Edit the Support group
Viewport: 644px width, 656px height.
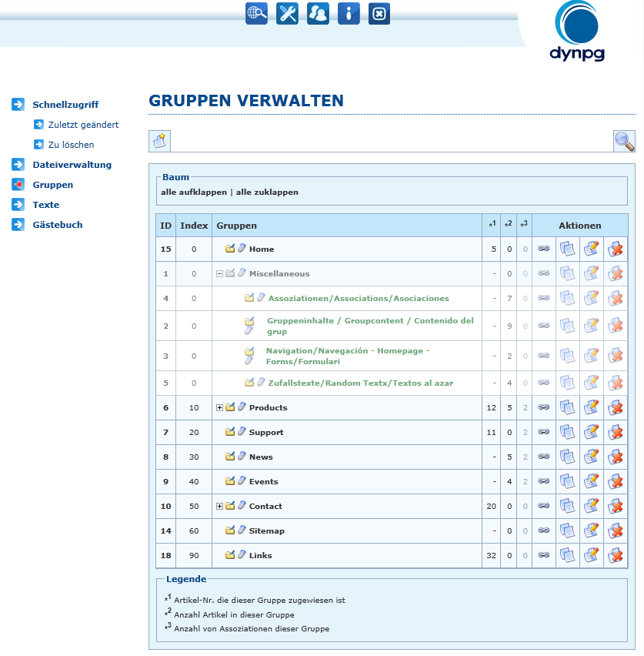[x=591, y=432]
